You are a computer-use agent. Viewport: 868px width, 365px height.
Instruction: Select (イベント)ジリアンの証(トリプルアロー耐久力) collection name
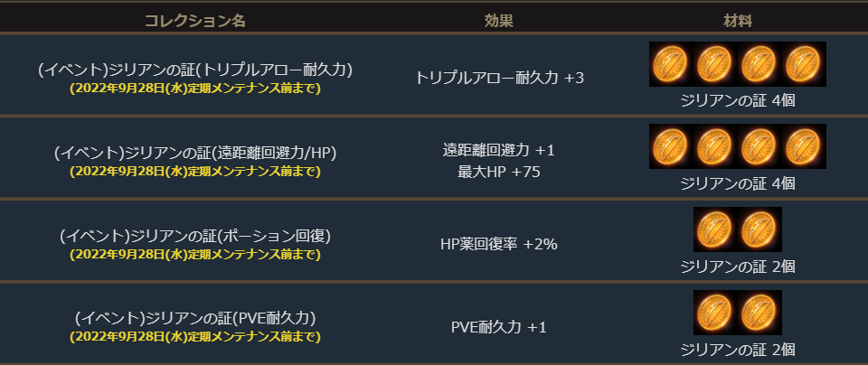point(194,70)
